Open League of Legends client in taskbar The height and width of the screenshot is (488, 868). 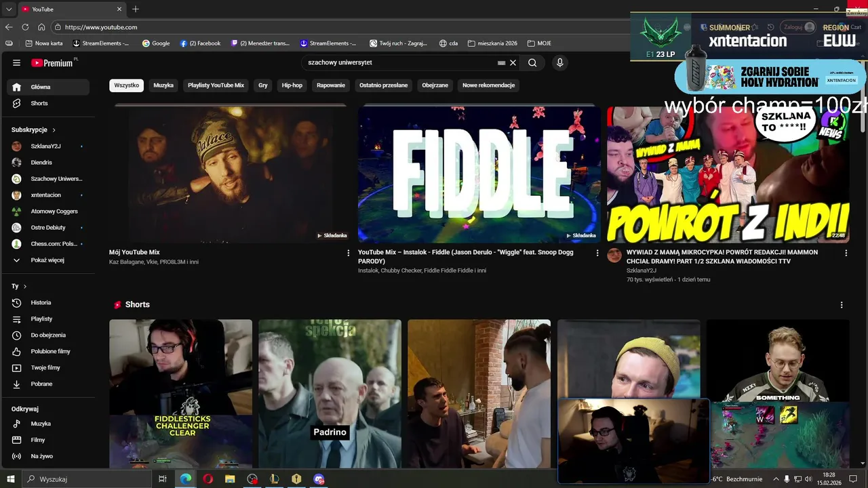click(274, 479)
